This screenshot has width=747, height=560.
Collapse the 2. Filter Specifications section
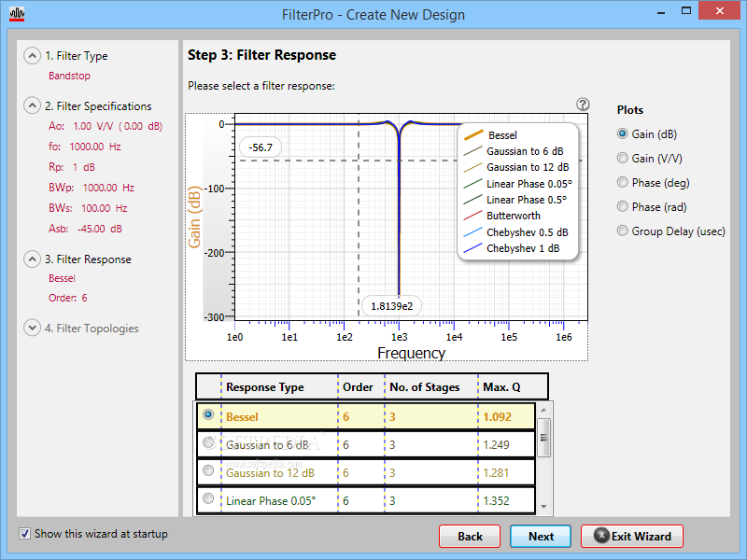click(32, 105)
